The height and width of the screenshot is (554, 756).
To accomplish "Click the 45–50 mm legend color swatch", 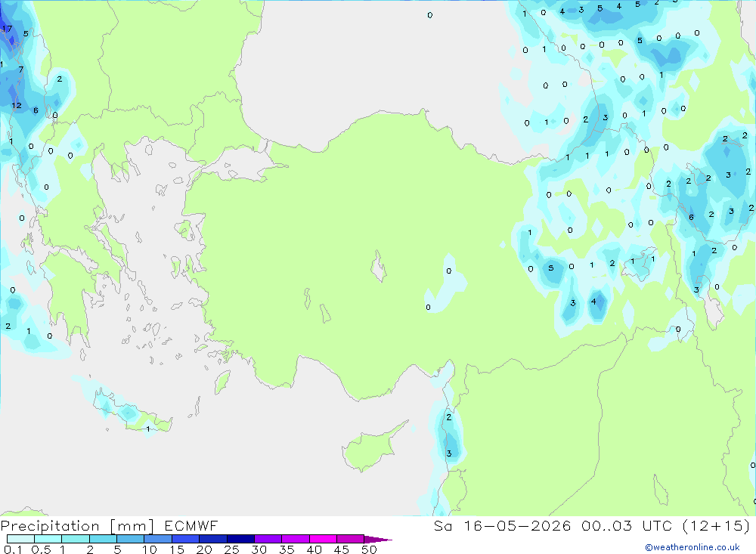I will (x=351, y=539).
